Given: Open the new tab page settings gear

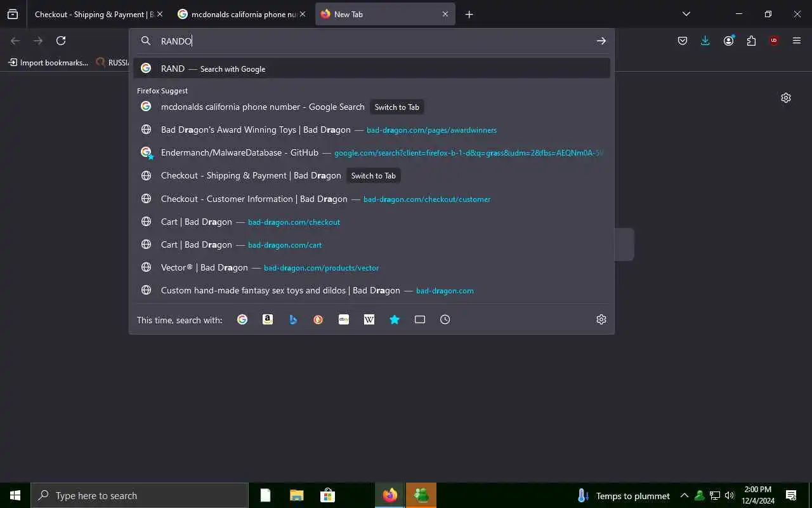Looking at the screenshot, I should [786, 98].
